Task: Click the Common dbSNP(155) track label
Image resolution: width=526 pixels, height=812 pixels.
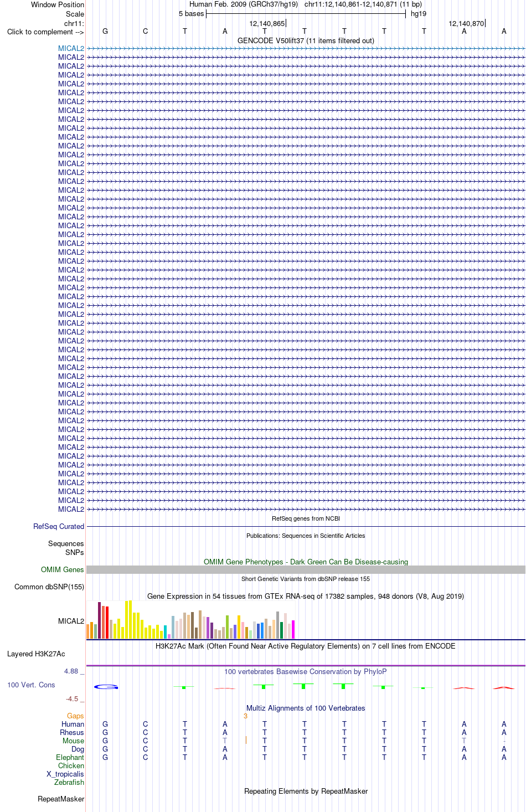Action: [49, 587]
